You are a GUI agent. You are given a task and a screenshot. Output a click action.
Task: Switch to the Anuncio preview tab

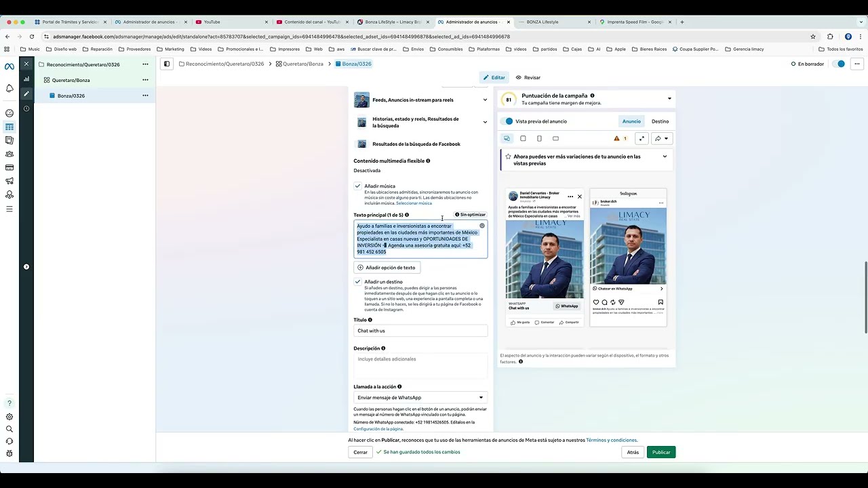(x=631, y=121)
